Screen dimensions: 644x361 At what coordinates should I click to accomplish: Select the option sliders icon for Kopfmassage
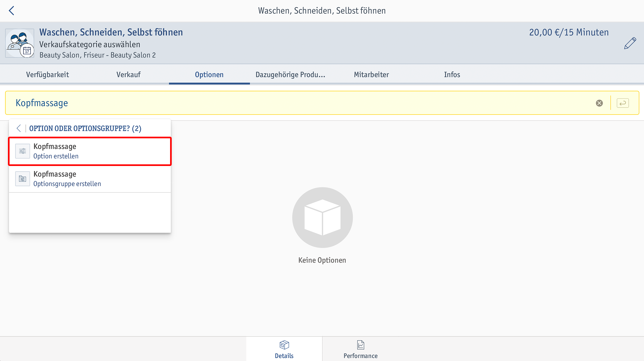[x=23, y=151]
